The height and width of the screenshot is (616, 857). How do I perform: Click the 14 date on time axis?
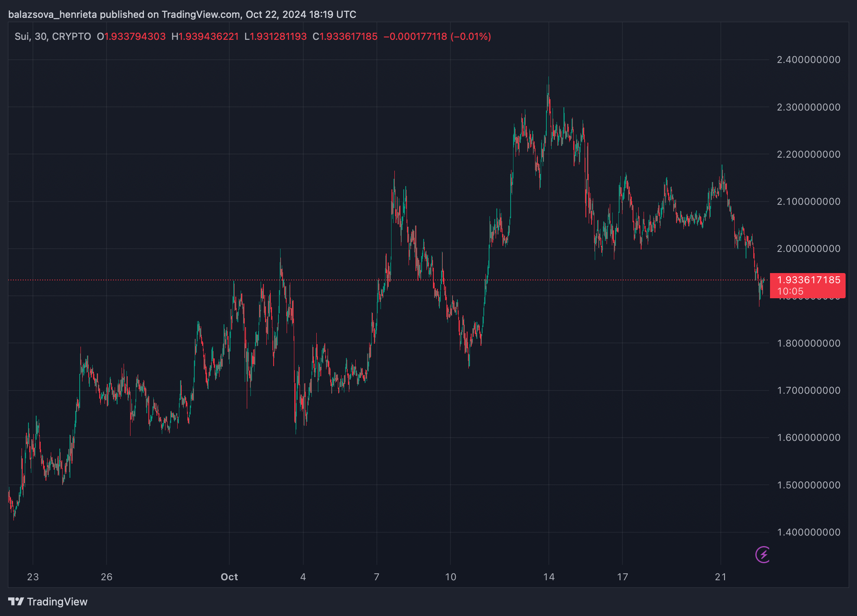(549, 577)
